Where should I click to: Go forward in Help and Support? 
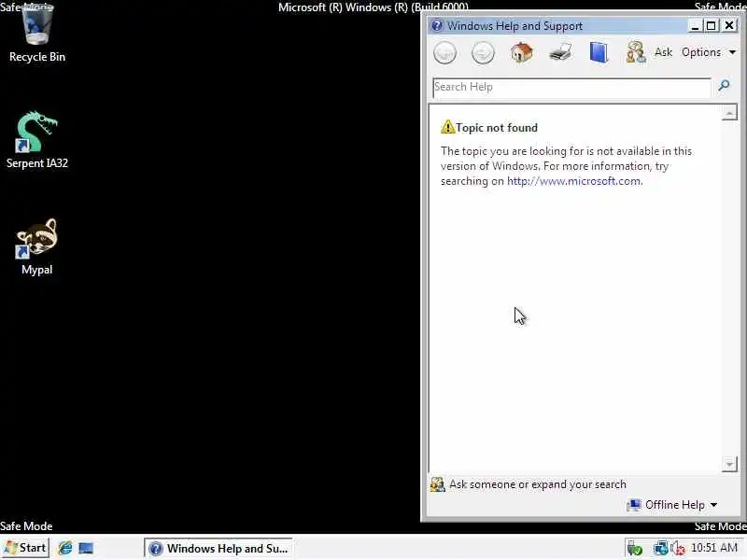pos(483,52)
